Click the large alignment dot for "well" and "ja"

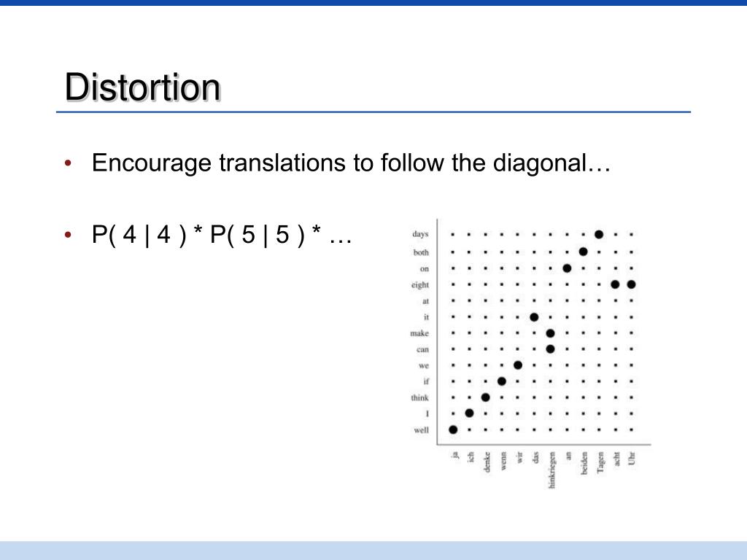(x=453, y=429)
